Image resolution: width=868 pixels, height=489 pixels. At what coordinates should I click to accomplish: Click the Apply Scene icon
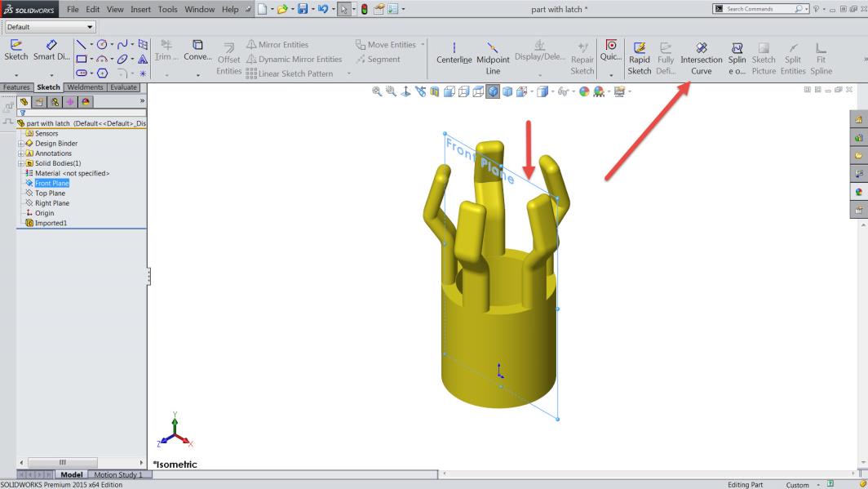click(599, 91)
